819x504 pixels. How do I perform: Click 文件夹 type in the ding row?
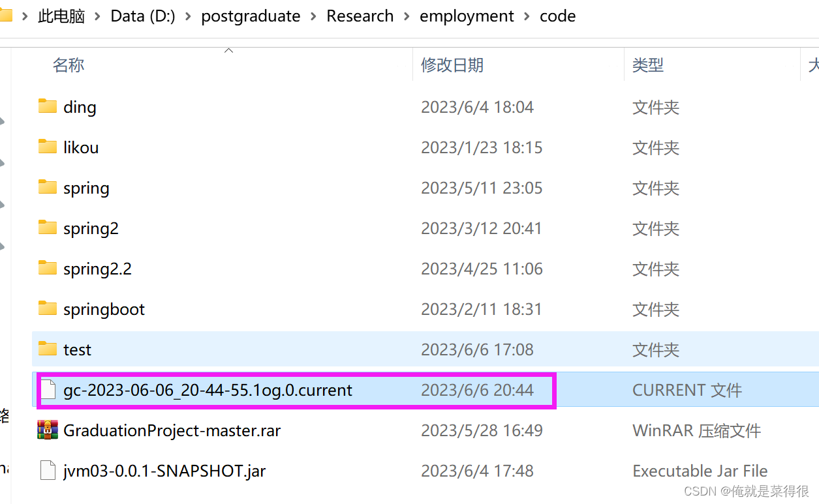tap(656, 107)
